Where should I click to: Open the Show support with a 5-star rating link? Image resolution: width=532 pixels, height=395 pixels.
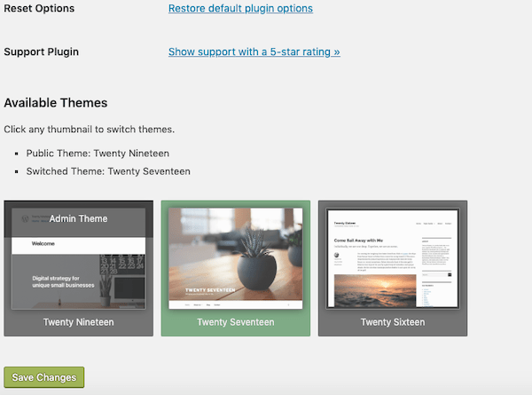click(254, 51)
